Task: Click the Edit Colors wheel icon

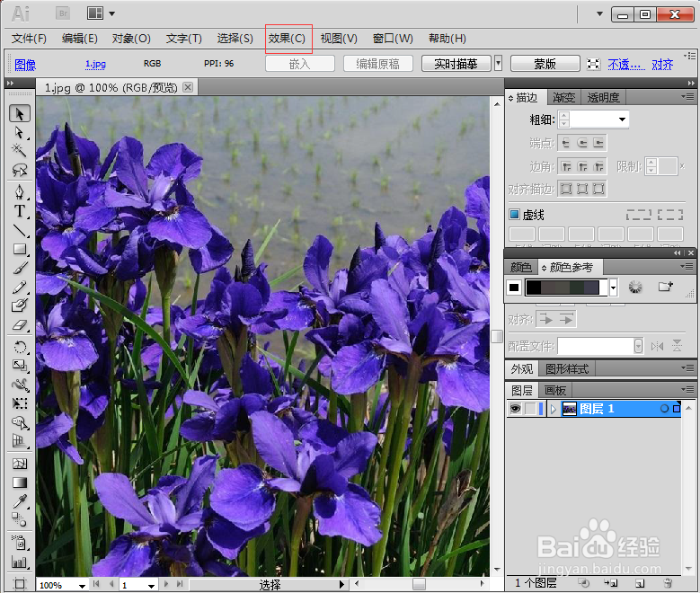Action: coord(635,288)
